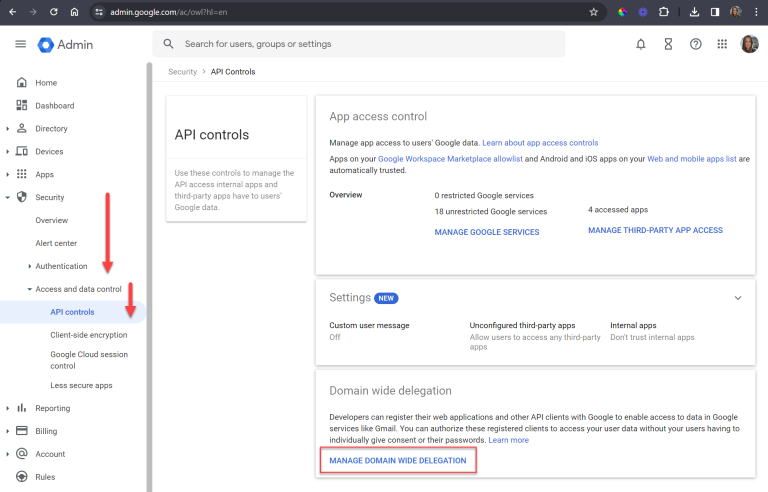Open Manage Third-Party App Access

point(655,231)
